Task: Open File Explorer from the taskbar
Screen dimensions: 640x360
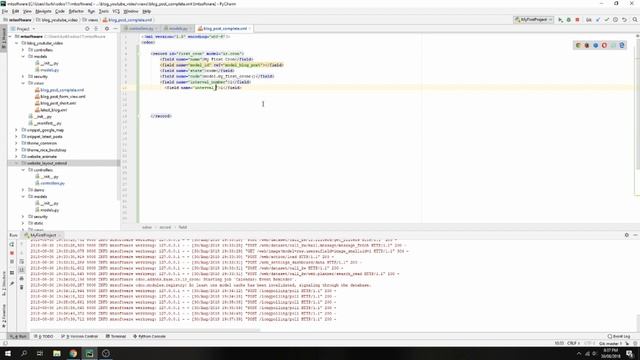Action: tap(57, 353)
